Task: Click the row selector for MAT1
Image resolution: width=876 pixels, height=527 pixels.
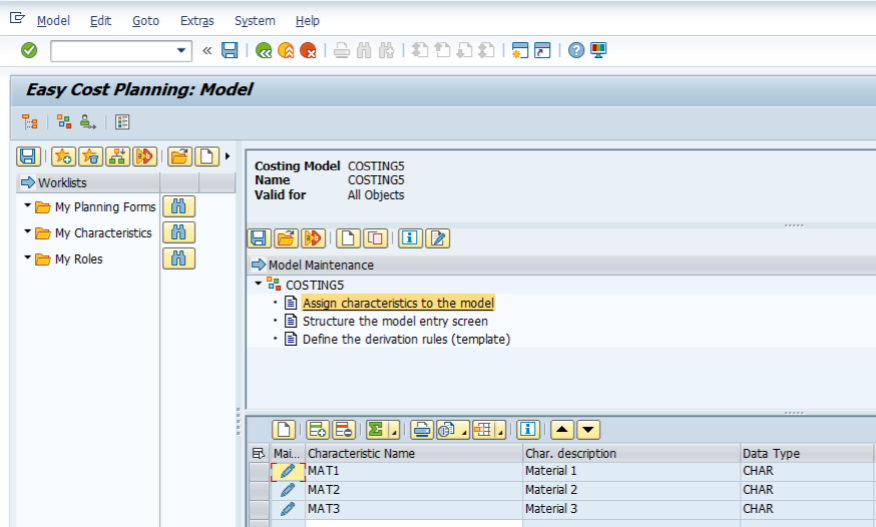Action: pyautogui.click(x=259, y=472)
